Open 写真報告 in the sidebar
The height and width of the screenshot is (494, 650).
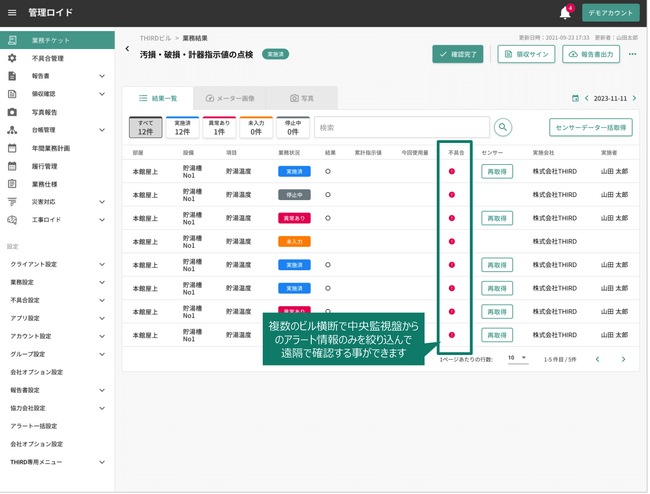coord(44,112)
